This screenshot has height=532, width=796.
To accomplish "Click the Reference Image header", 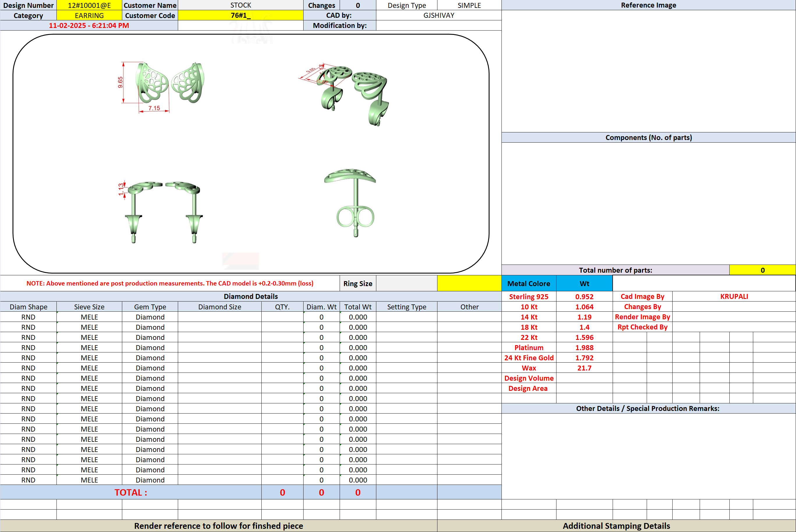I will [648, 5].
